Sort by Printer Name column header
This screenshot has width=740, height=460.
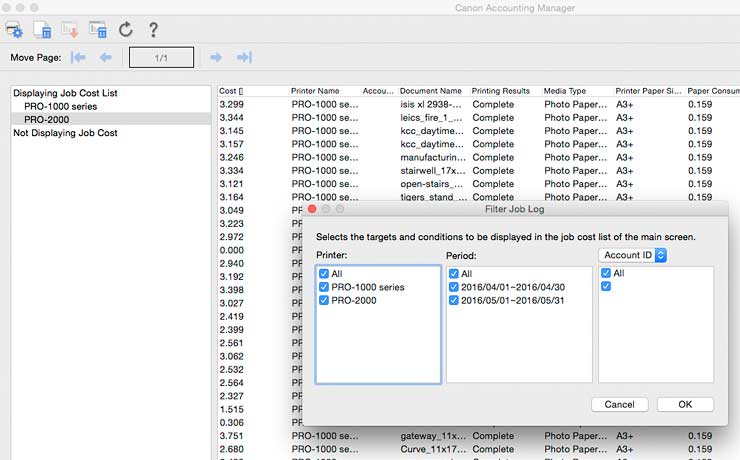[x=315, y=91]
